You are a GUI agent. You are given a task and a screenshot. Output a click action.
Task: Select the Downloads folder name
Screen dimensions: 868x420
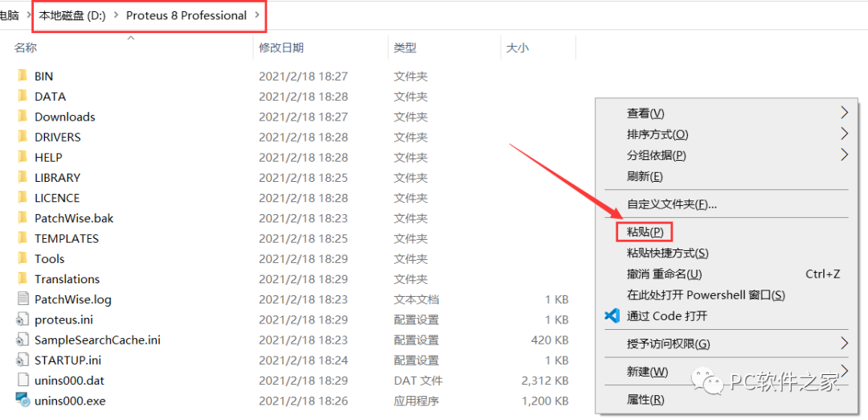[65, 117]
